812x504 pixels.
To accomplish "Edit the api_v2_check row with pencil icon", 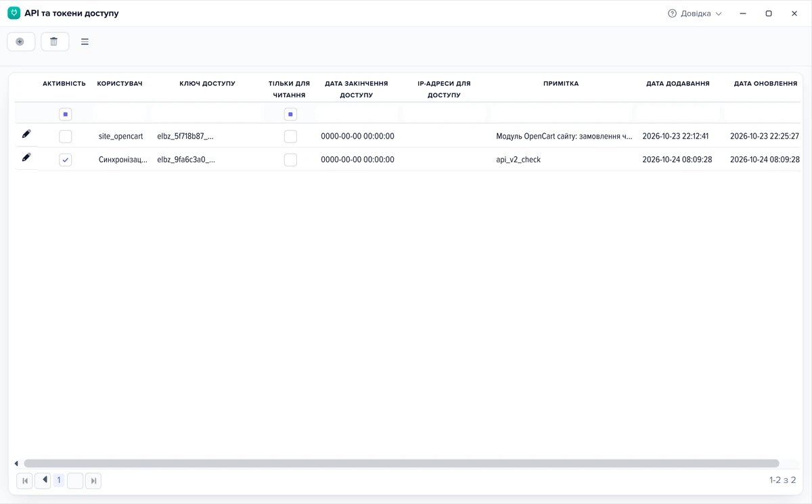I will point(26,157).
